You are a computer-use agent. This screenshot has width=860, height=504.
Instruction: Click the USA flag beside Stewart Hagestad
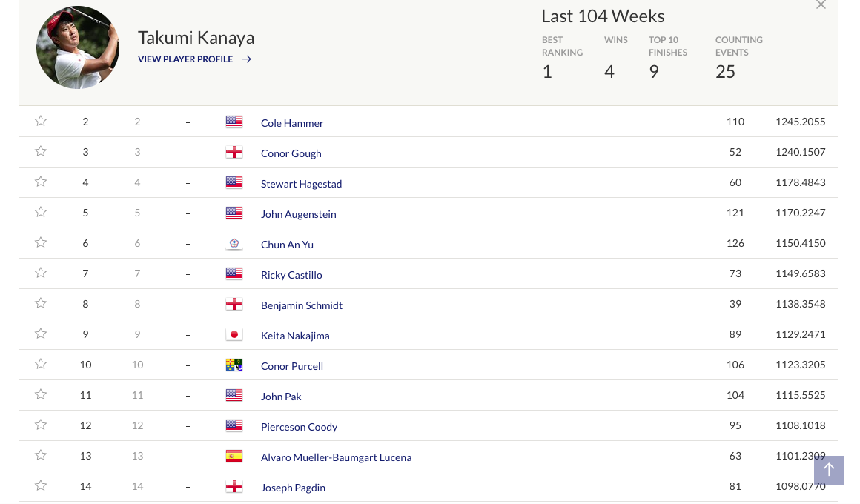point(234,182)
